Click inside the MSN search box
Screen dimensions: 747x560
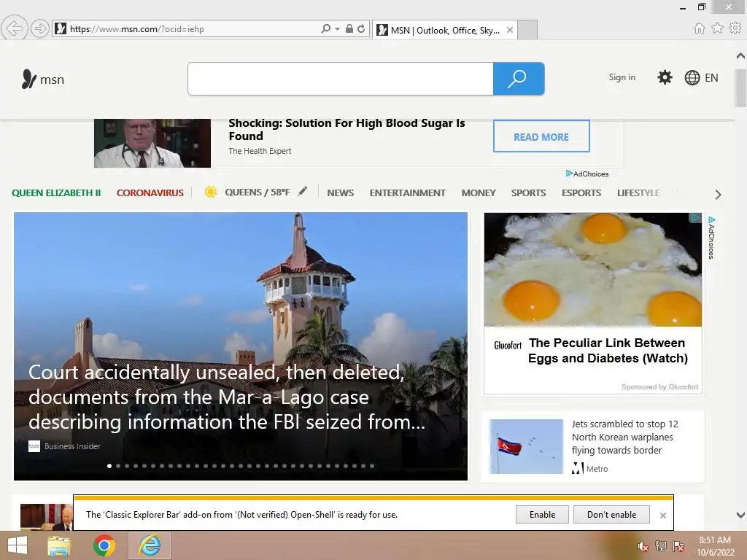[x=341, y=79]
